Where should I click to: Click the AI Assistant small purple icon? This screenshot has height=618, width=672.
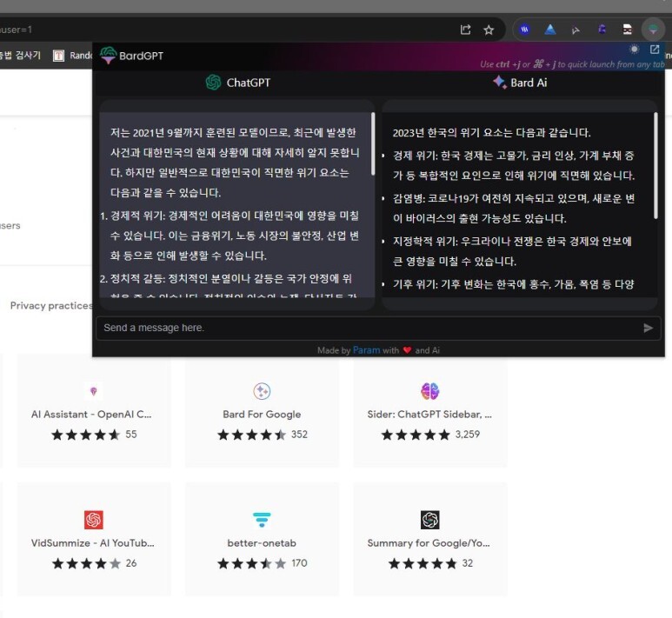pyautogui.click(x=93, y=391)
